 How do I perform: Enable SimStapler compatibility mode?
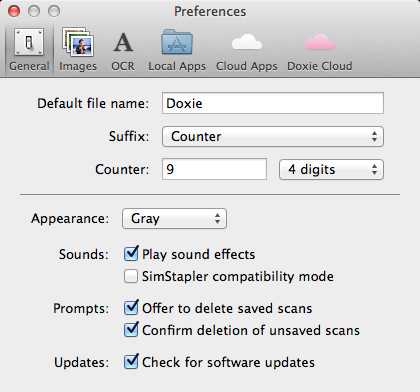tap(131, 276)
